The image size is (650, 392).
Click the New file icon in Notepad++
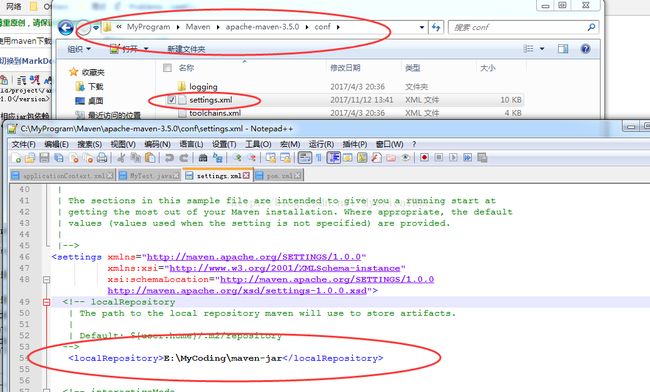[x=17, y=158]
